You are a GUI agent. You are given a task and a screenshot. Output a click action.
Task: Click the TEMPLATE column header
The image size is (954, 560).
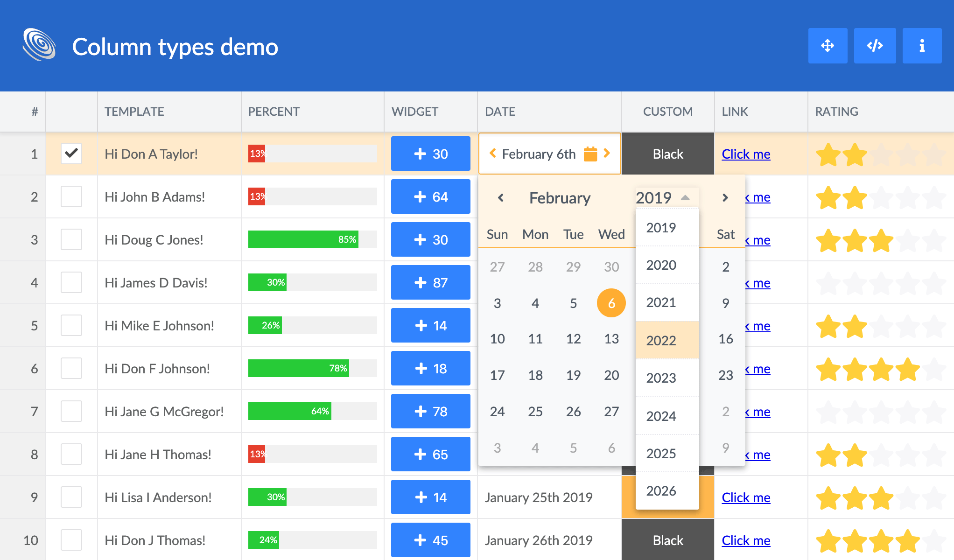[134, 112]
